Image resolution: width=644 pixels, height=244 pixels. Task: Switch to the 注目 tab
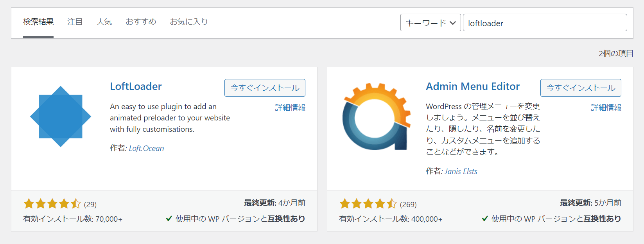[75, 22]
